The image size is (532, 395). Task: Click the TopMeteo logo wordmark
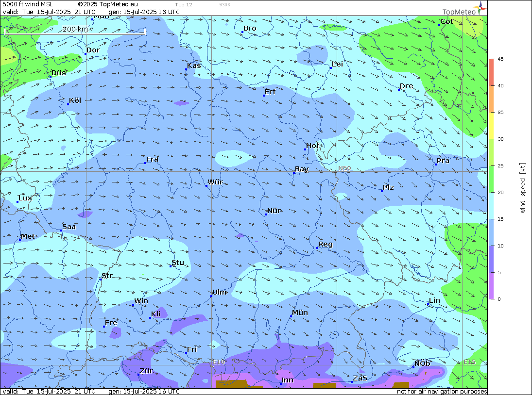point(459,12)
